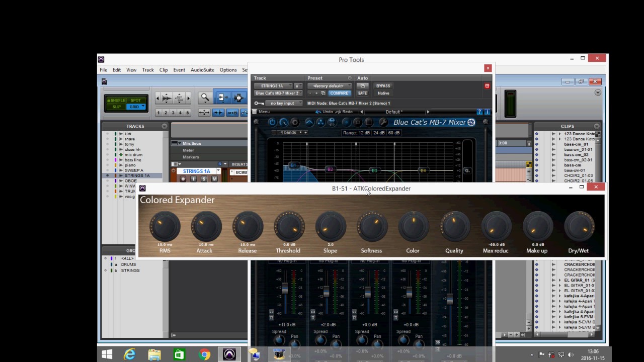Click the curve display icon in MB-7 toolbar

point(309,122)
